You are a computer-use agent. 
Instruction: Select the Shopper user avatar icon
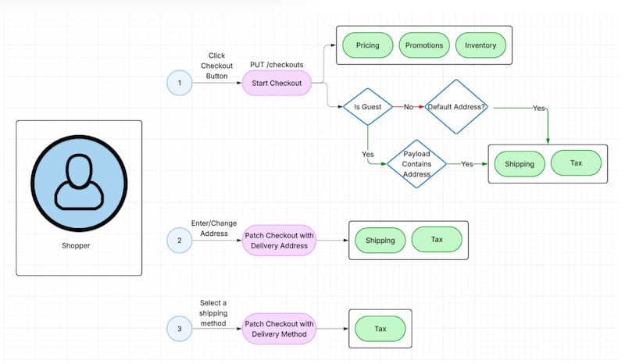tap(79, 184)
